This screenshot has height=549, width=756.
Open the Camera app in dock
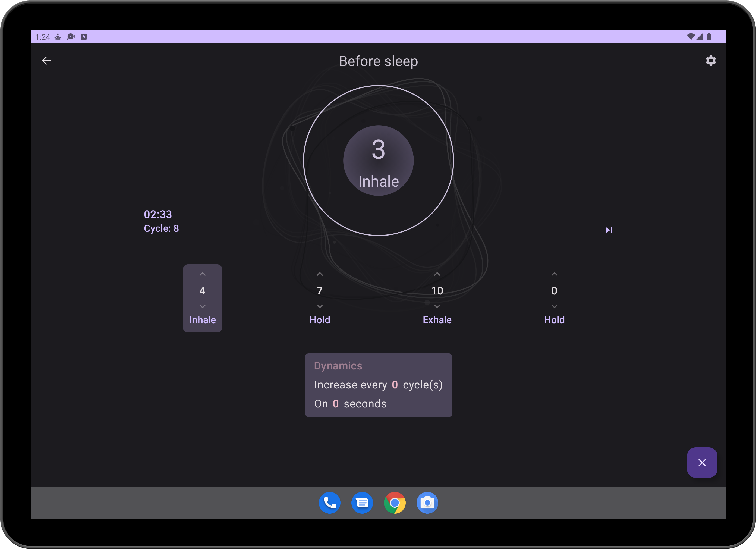[x=427, y=503]
